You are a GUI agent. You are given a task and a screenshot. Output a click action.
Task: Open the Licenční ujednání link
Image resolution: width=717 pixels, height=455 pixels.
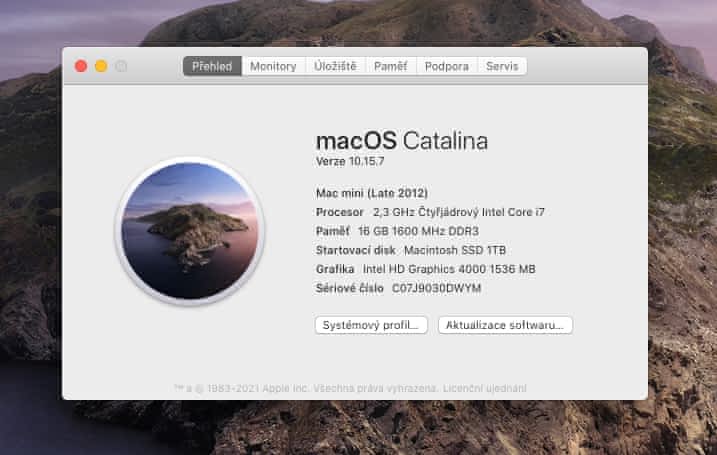(485, 388)
